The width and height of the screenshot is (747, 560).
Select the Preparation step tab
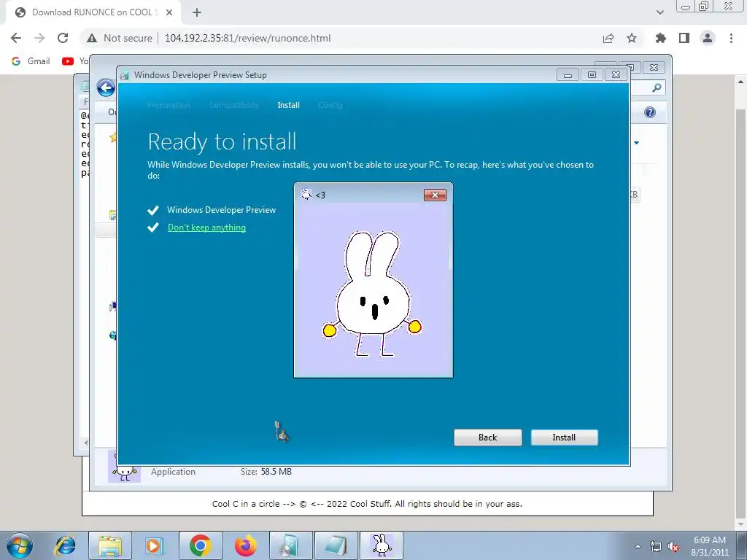(169, 105)
